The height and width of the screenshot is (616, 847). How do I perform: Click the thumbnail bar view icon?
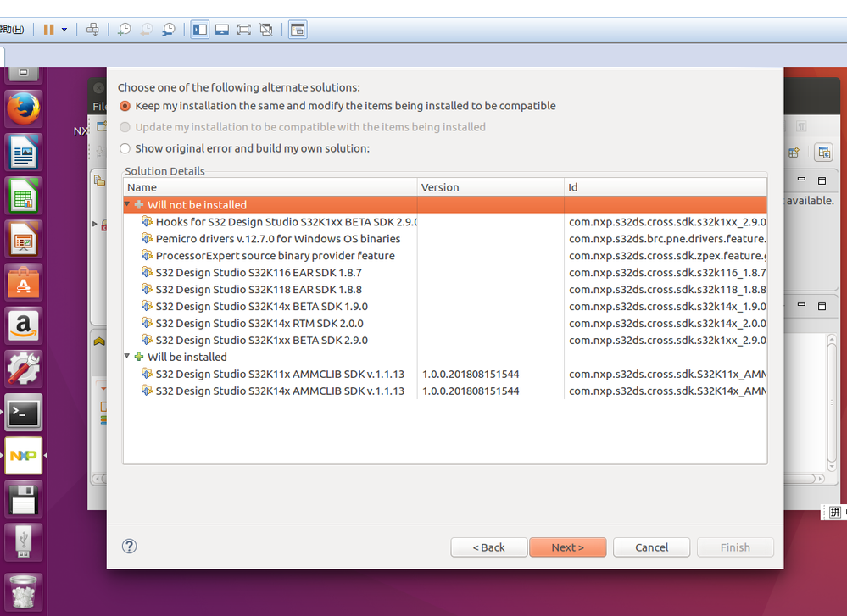pos(222,29)
